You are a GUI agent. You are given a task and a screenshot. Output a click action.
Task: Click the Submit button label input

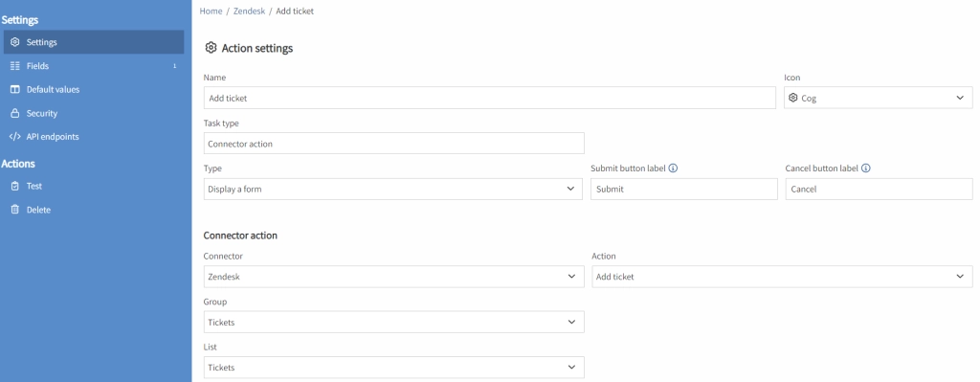coord(683,189)
